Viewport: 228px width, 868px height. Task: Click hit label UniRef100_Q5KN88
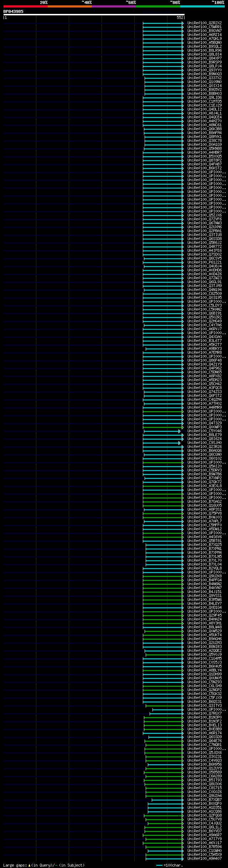point(204,149)
